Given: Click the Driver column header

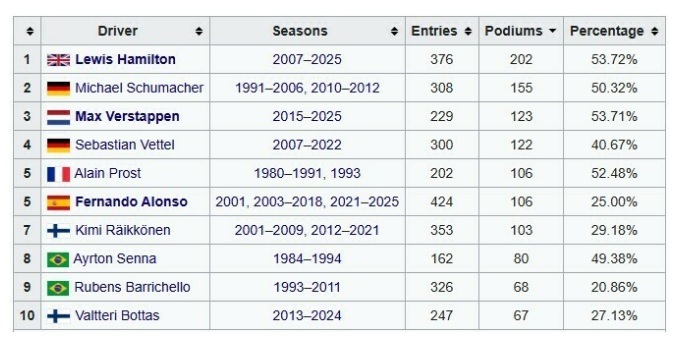Looking at the screenshot, I should coord(125,31).
